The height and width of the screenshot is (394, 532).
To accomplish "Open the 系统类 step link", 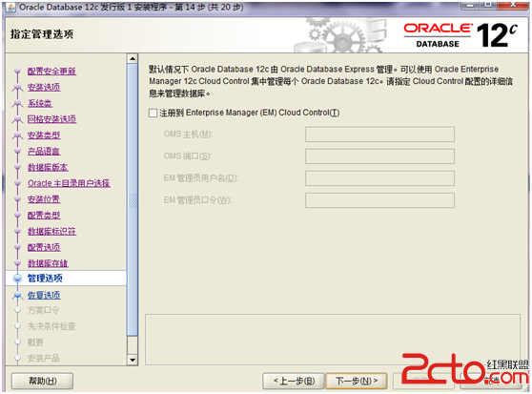I will tap(40, 103).
